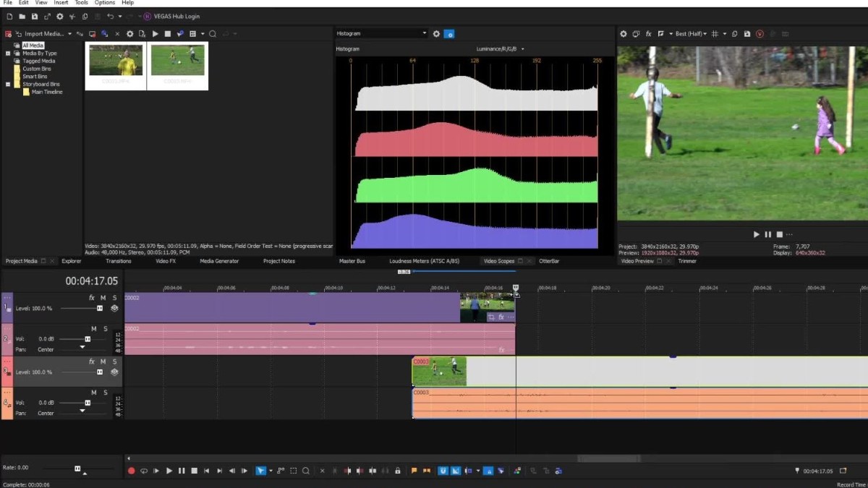The height and width of the screenshot is (488, 868).
Task: Switch to Media Generator tab
Action: point(219,261)
